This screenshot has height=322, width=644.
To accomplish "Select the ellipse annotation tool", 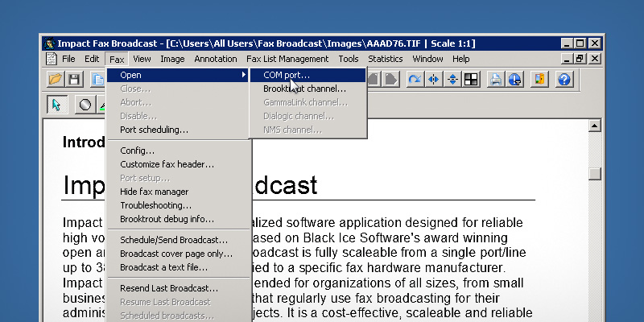I will pos(85,105).
